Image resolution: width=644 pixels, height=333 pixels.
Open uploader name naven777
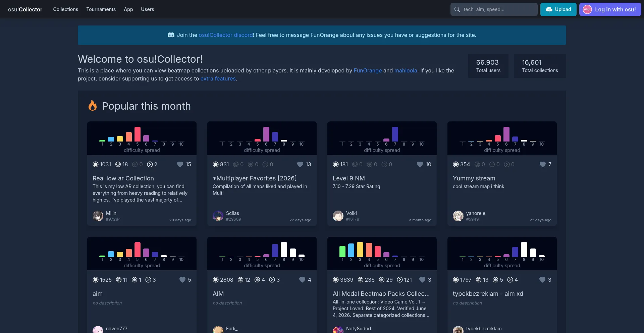(117, 329)
